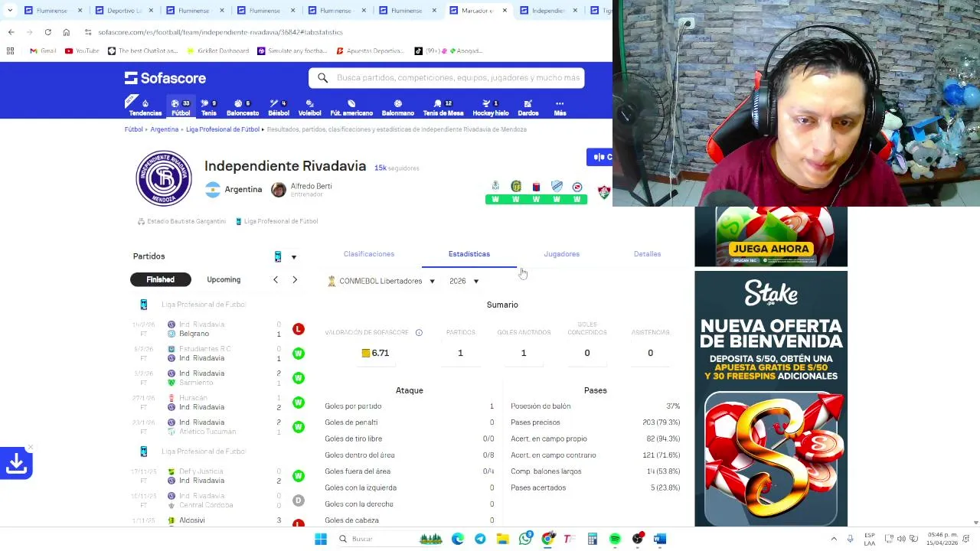Click the browser back arrow
This screenshot has width=980, height=551.
pyautogui.click(x=11, y=32)
